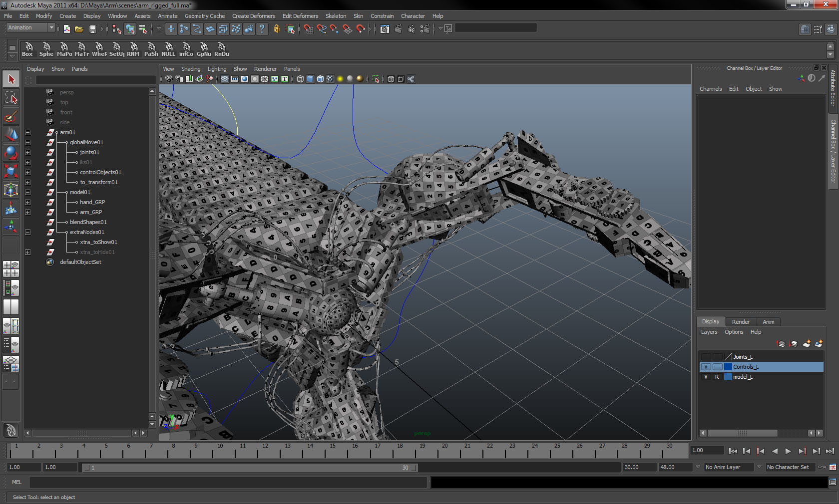Expand the arm_GRP node
This screenshot has width=839, height=504.
[x=28, y=212]
